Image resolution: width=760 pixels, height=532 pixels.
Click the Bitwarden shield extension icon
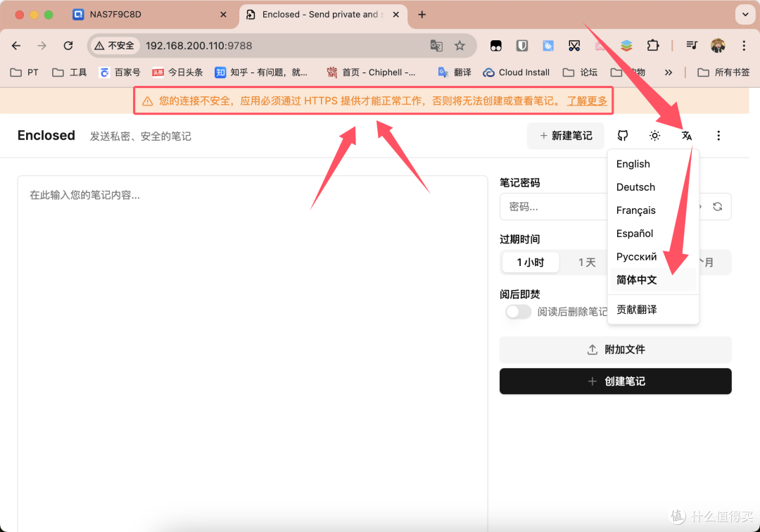(521, 45)
